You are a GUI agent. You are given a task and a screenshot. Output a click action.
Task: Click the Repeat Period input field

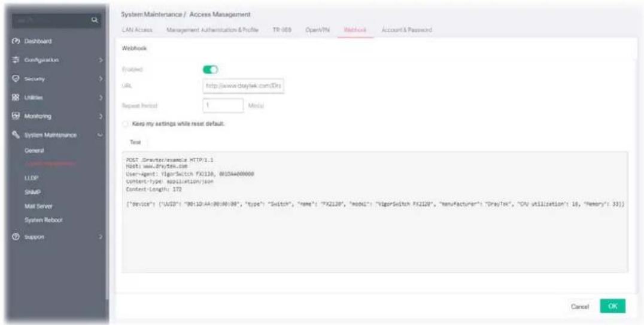(x=223, y=105)
